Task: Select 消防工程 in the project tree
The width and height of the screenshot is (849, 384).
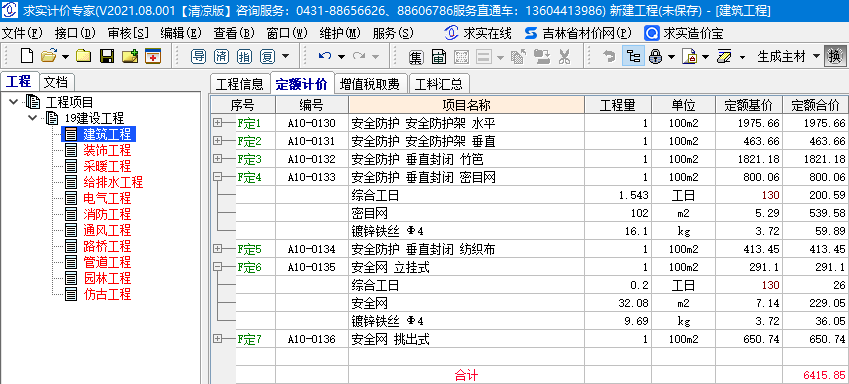Action: [107, 214]
